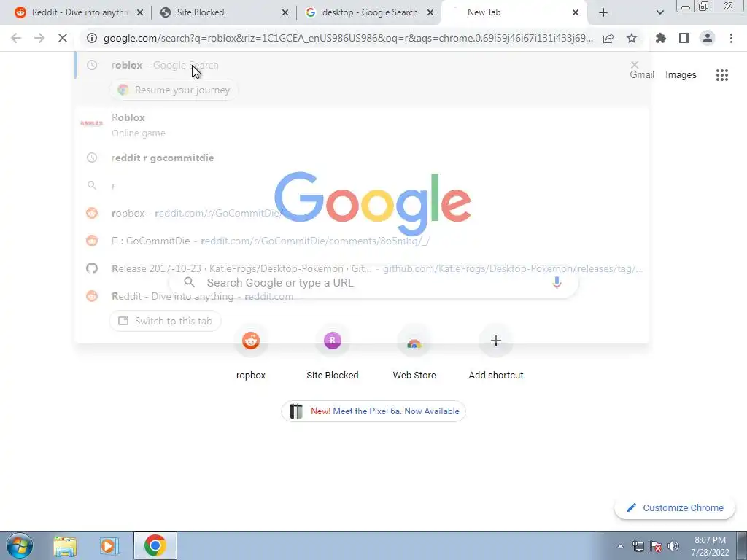Toggle the side panel icon
The width and height of the screenshot is (747, 560).
pos(684,38)
